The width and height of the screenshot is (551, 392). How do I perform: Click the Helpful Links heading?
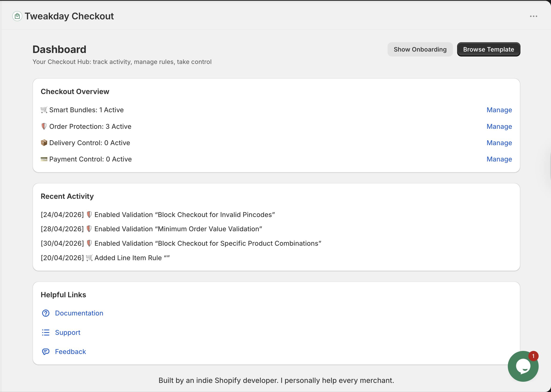click(x=63, y=295)
